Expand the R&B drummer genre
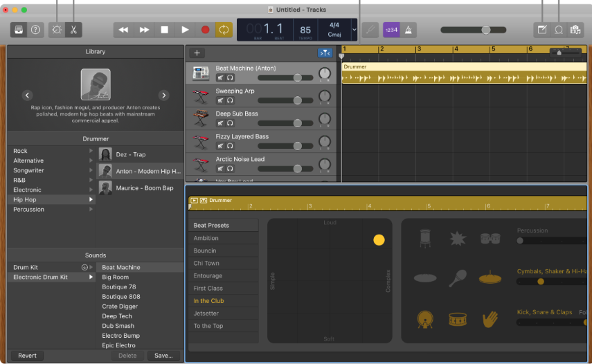Screen dimensions: 592x364 [91, 180]
